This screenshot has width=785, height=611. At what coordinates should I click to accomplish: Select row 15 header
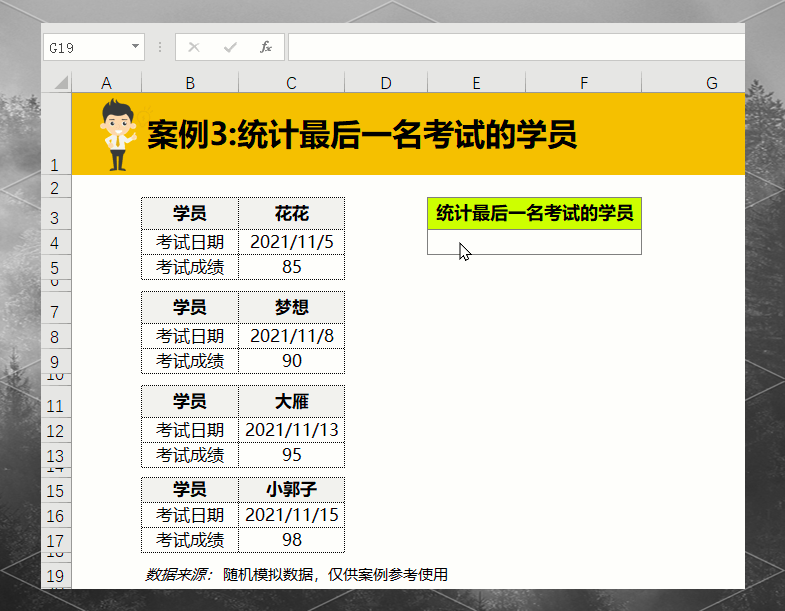tap(56, 490)
